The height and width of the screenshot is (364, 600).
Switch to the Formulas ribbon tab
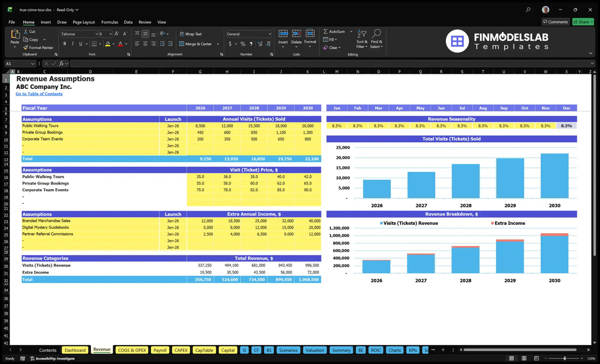109,22
